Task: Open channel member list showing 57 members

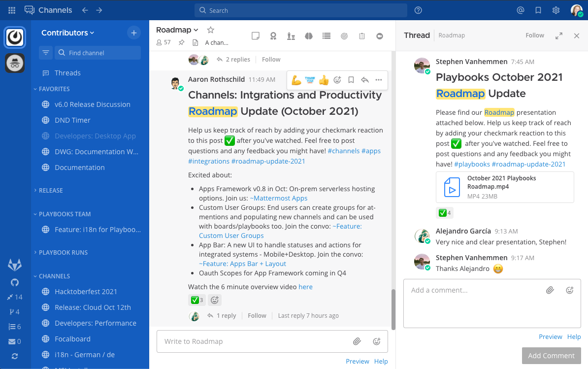Action: tap(163, 42)
